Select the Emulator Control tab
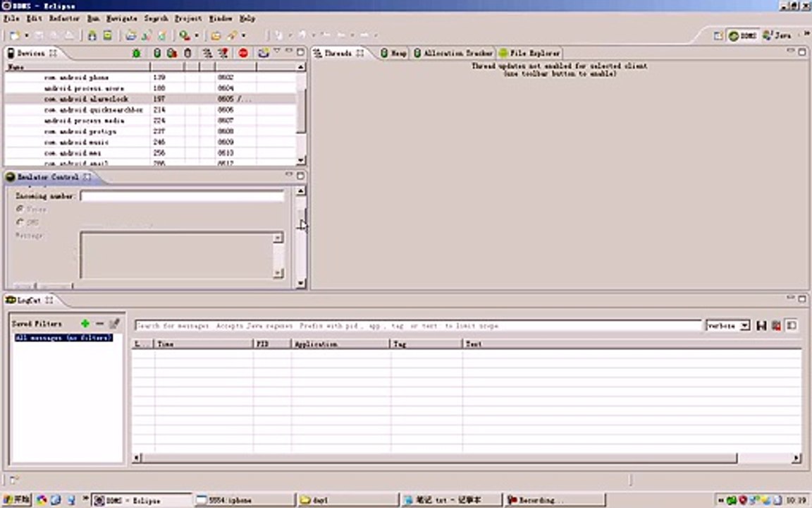The image size is (812, 508). coord(48,177)
